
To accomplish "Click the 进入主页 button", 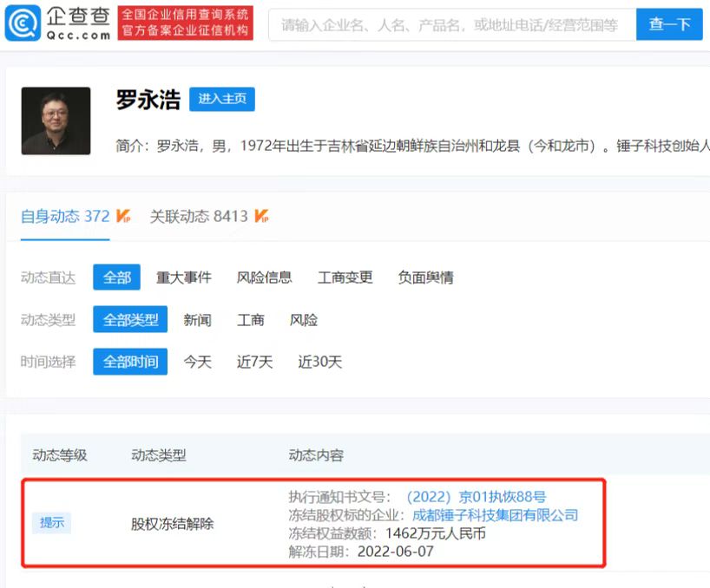I will click(222, 99).
